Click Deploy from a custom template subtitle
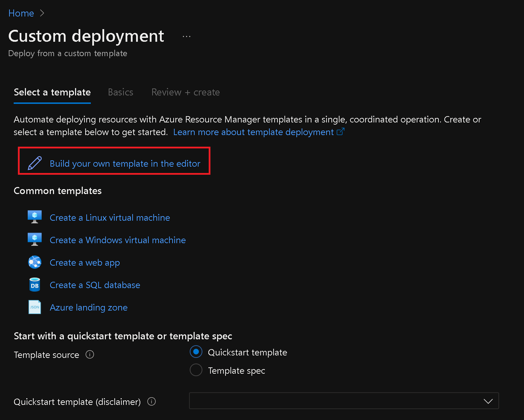The image size is (524, 420). click(68, 53)
